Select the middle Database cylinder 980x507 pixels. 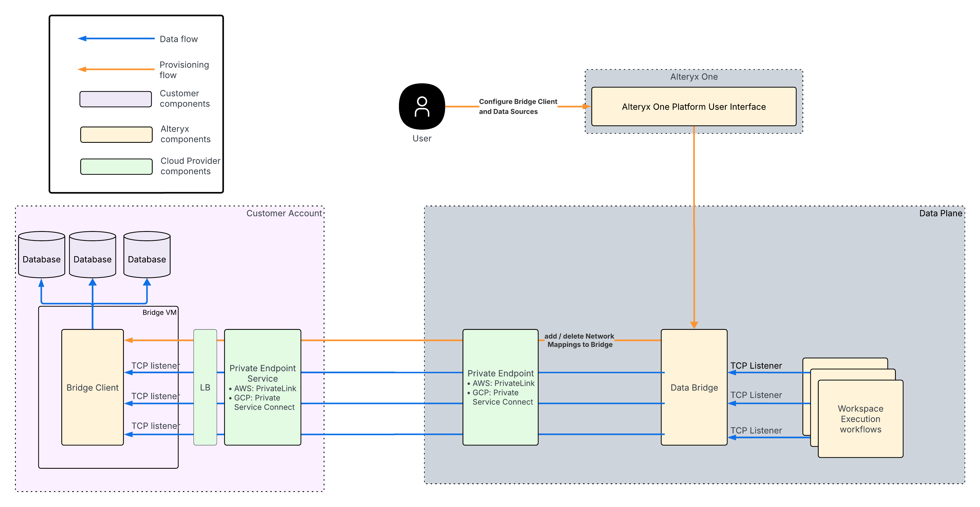coord(92,255)
